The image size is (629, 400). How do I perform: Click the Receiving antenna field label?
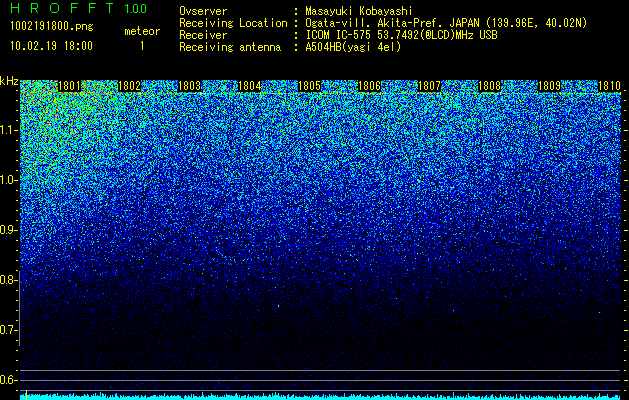(x=230, y=47)
